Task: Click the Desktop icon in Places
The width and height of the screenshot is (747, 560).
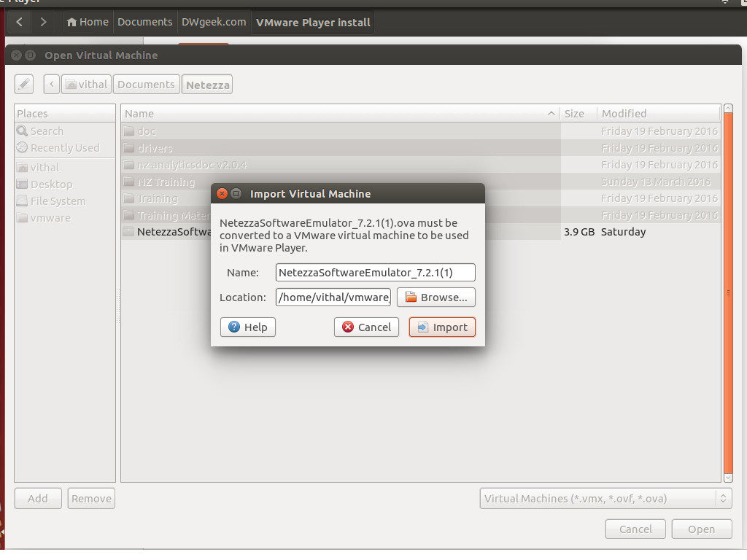Action: [22, 184]
